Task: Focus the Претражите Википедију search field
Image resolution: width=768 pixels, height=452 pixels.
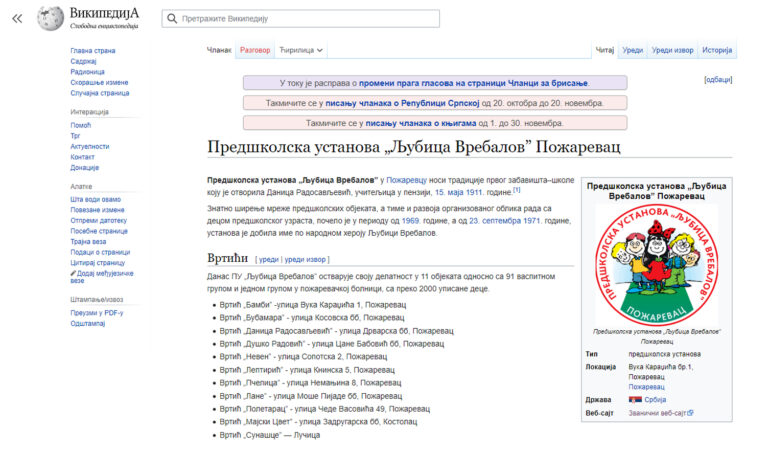Action: (300, 19)
